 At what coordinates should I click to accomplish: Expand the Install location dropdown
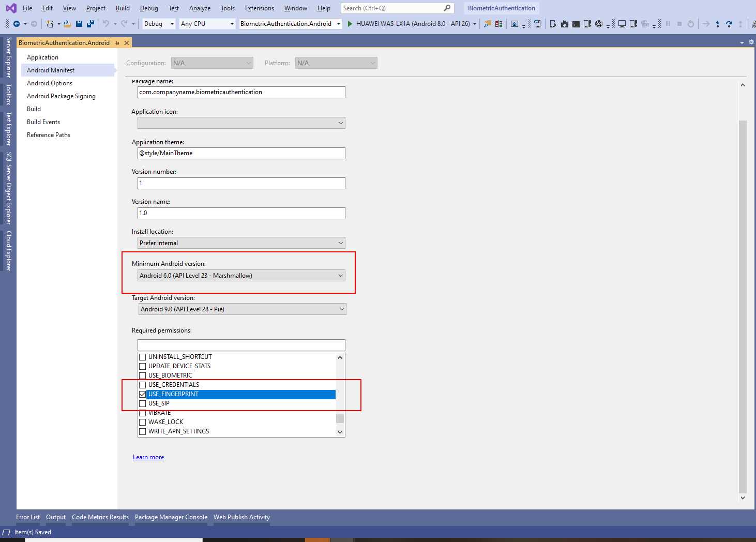click(x=340, y=243)
